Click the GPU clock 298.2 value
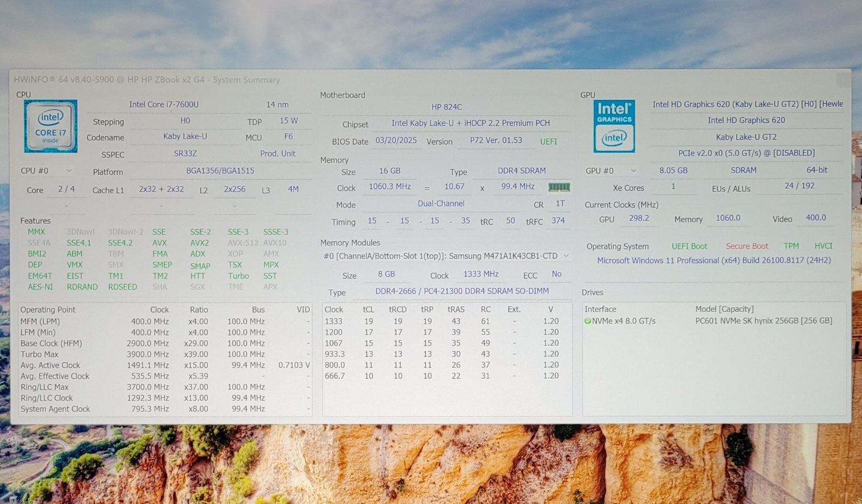 (639, 218)
